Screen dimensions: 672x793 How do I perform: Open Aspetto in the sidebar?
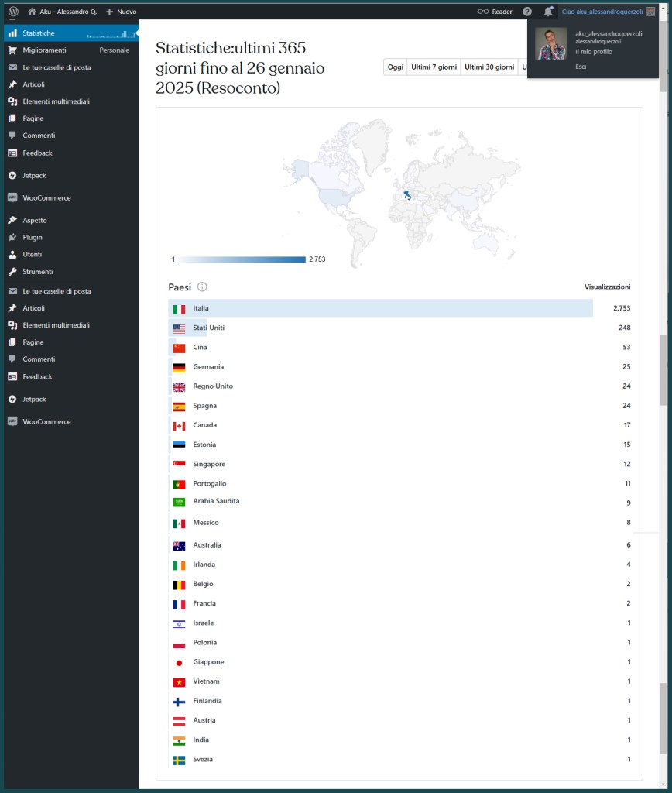pos(35,220)
